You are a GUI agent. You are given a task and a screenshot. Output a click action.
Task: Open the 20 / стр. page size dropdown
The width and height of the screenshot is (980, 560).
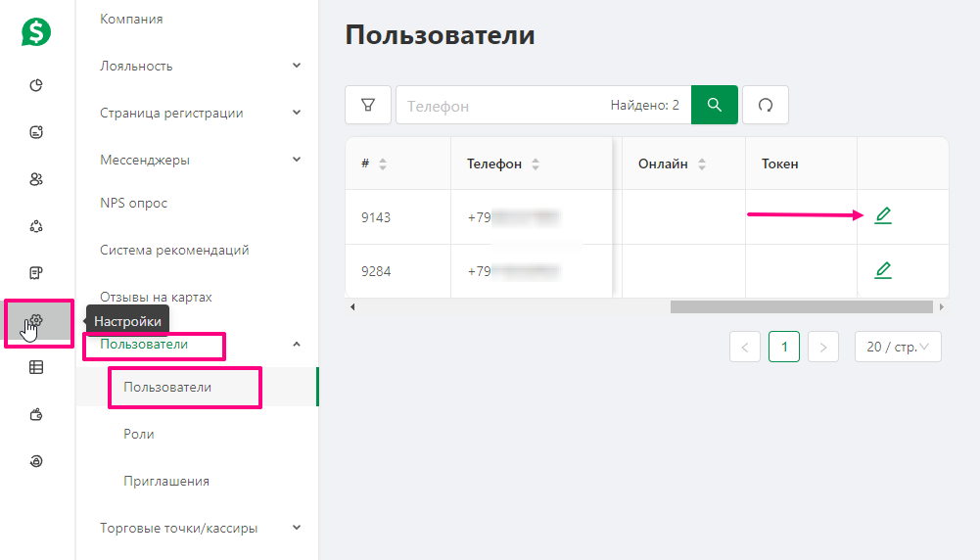click(x=898, y=347)
